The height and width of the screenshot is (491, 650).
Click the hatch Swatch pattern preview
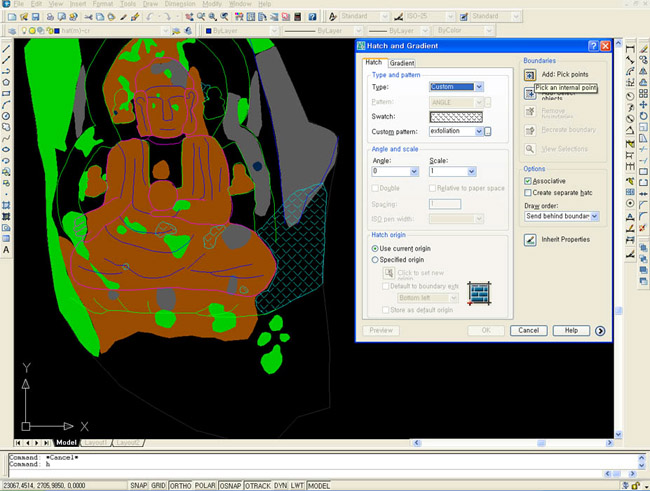pos(456,117)
